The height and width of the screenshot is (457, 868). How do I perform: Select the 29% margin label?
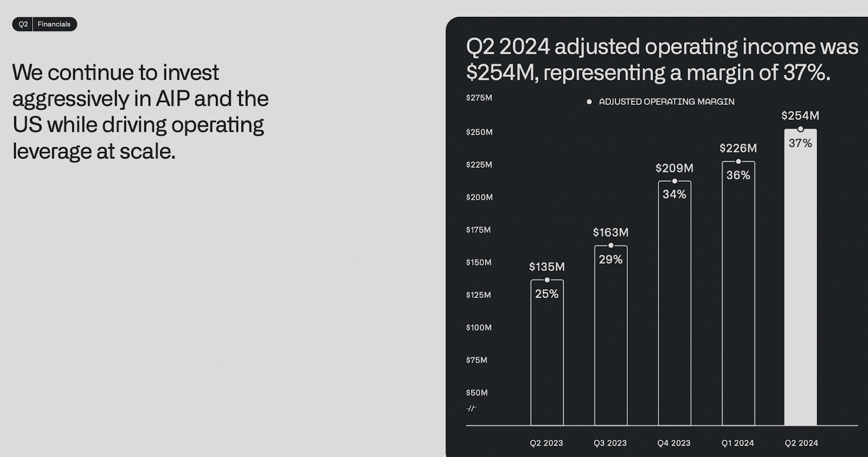click(x=611, y=259)
